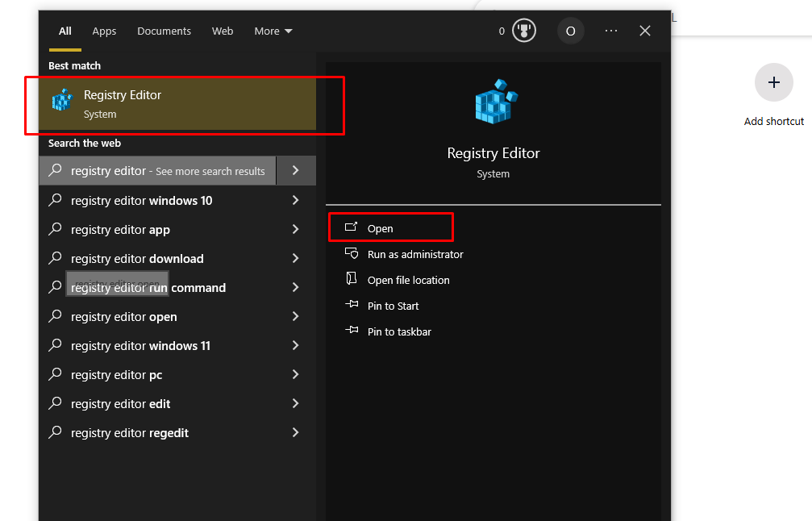Viewport: 812px width, 521px height.
Task: Click search icon beside 'registry editor regedit'
Action: (55, 432)
